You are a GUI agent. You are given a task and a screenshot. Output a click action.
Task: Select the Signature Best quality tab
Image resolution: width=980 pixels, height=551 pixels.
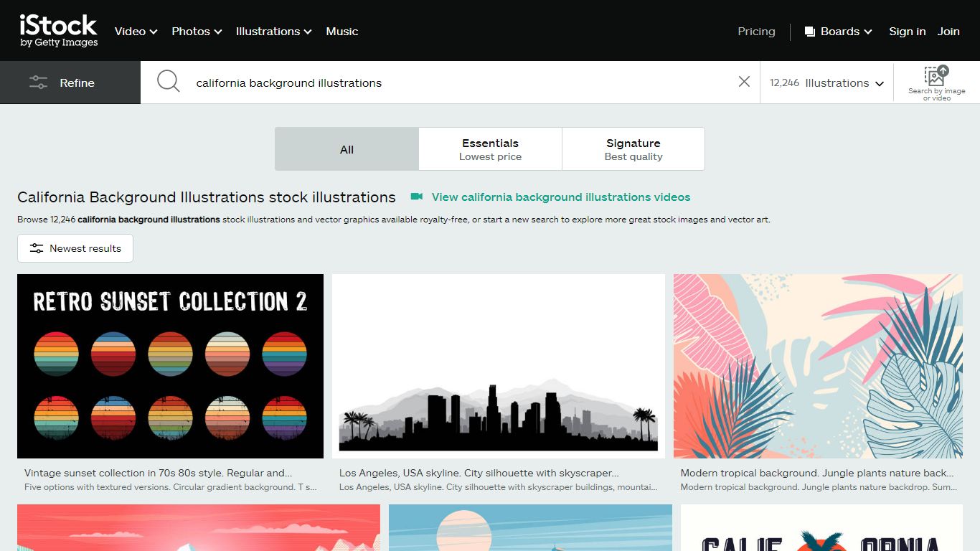click(633, 149)
